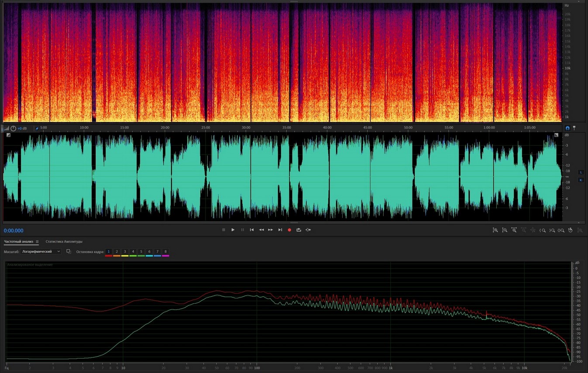This screenshot has width=588, height=373.
Task: Open the Масштаб Логарифмический dropdown
Action: pos(41,252)
